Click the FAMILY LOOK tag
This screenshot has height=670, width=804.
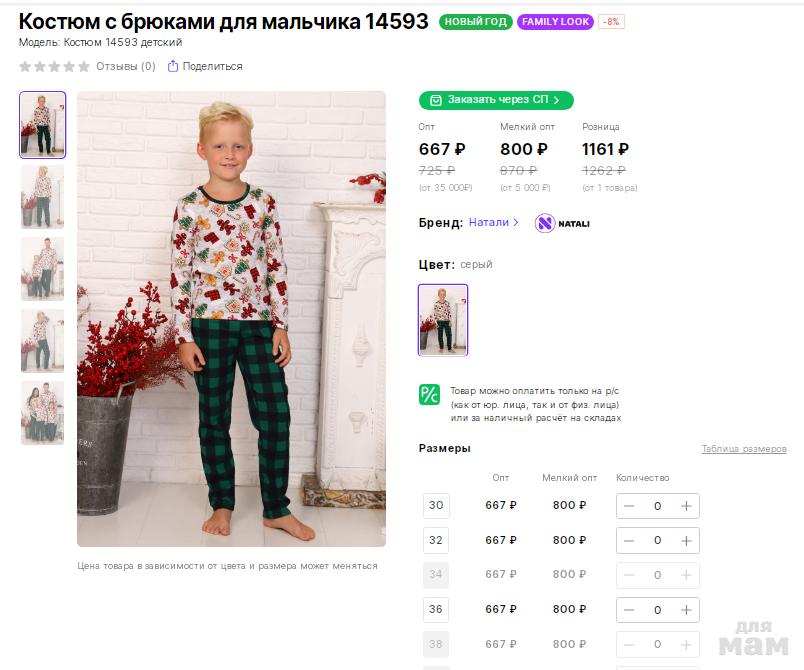tap(555, 22)
